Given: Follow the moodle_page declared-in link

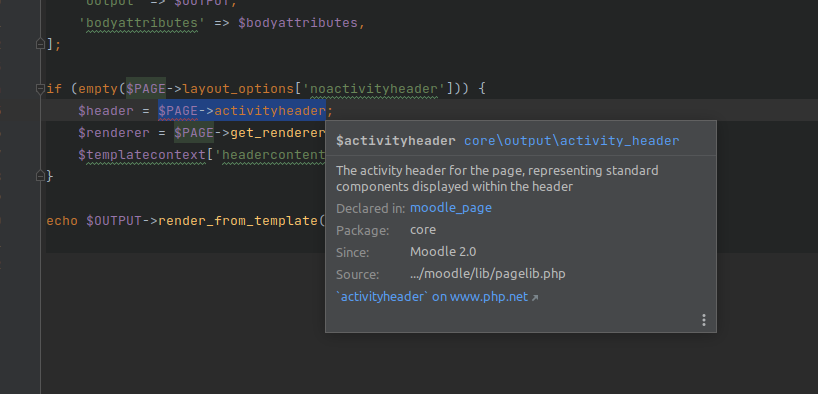Looking at the screenshot, I should pyautogui.click(x=451, y=208).
